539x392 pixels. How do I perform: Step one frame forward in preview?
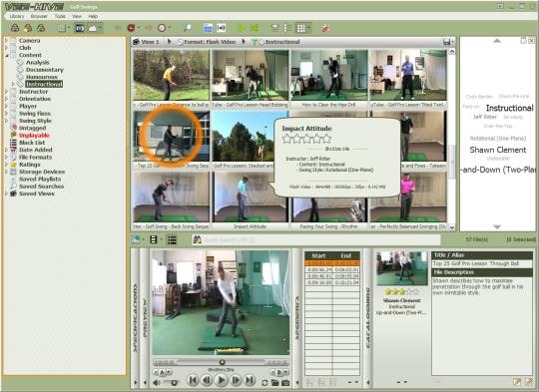(x=236, y=380)
